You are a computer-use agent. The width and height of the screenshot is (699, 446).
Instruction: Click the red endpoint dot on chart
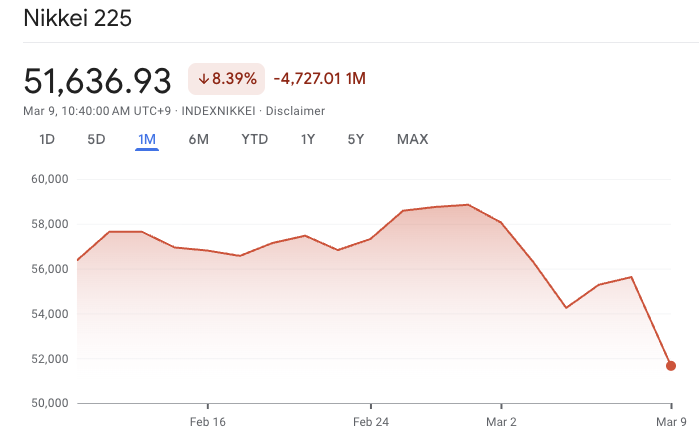click(x=671, y=366)
